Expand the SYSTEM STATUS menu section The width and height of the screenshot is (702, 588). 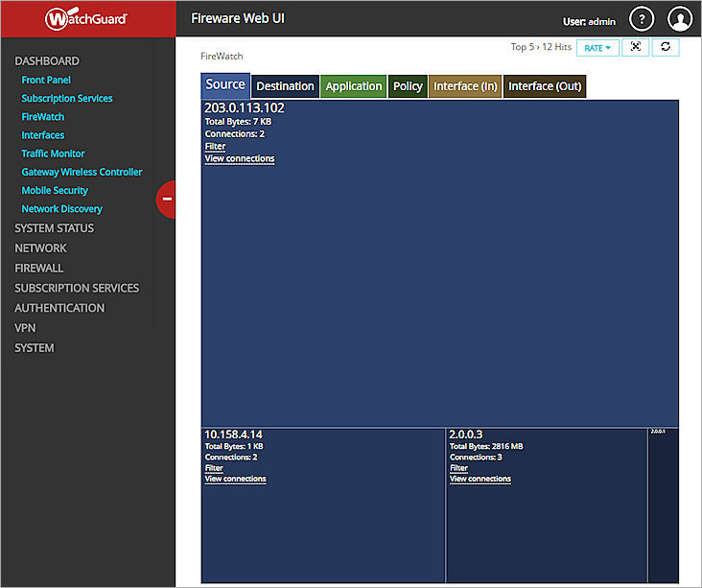55,228
